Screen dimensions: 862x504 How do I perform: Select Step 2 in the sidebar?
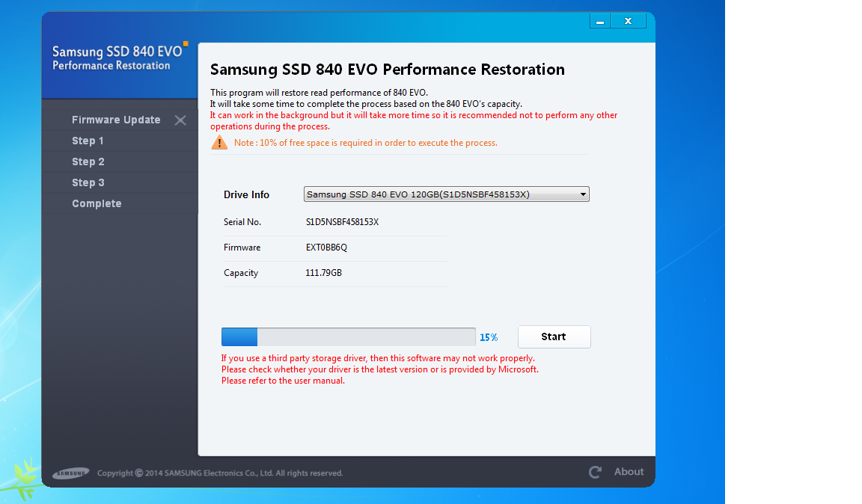click(x=88, y=162)
